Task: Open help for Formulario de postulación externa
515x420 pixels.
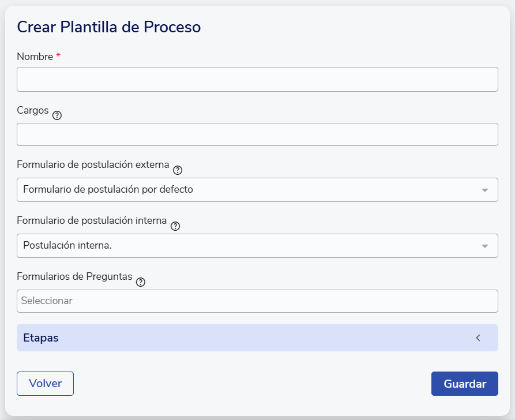Action: pyautogui.click(x=178, y=170)
